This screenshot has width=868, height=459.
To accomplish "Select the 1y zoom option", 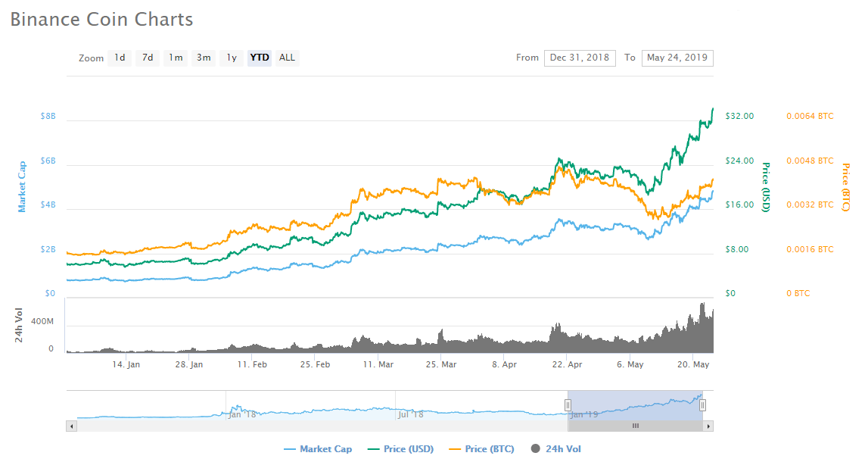I will click(231, 58).
